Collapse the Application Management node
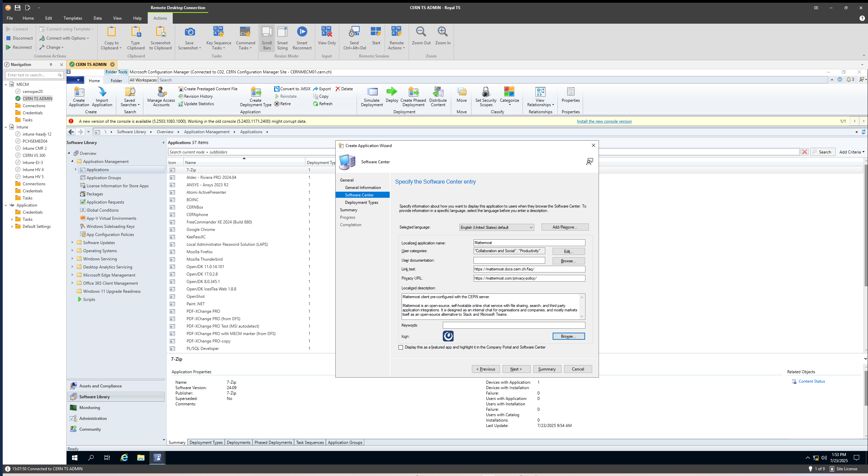Viewport: 868px width, 476px height. (x=72, y=161)
